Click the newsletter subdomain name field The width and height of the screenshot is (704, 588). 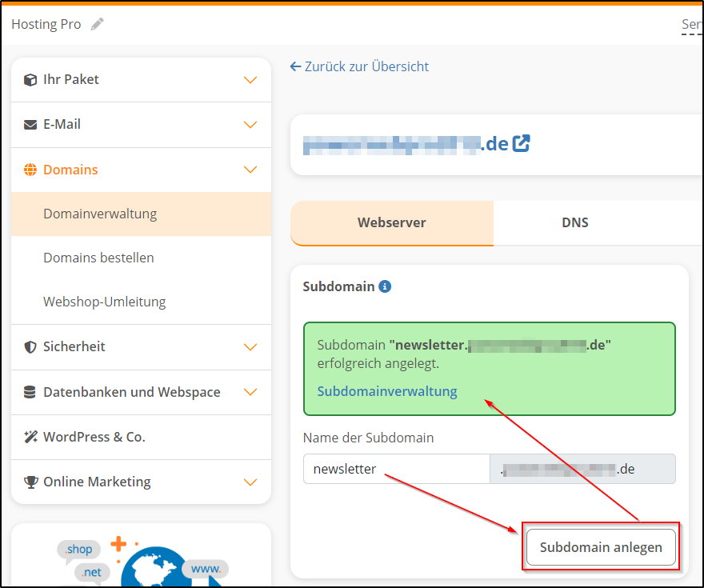pyautogui.click(x=395, y=469)
